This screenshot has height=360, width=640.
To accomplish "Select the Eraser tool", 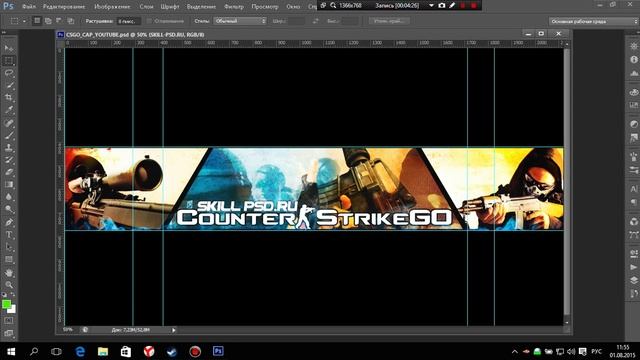I will click(x=9, y=172).
